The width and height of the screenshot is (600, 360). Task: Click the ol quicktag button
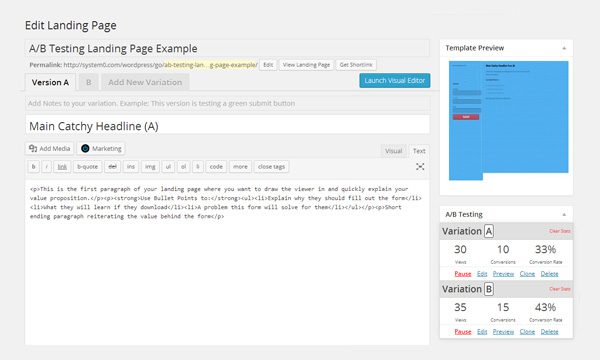click(x=183, y=167)
